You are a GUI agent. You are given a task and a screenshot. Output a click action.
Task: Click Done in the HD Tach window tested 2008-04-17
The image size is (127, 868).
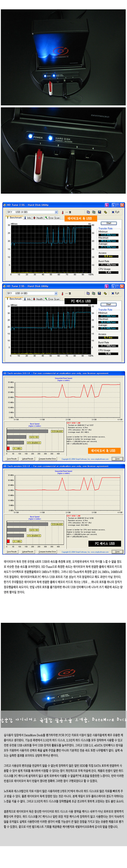[117, 459]
